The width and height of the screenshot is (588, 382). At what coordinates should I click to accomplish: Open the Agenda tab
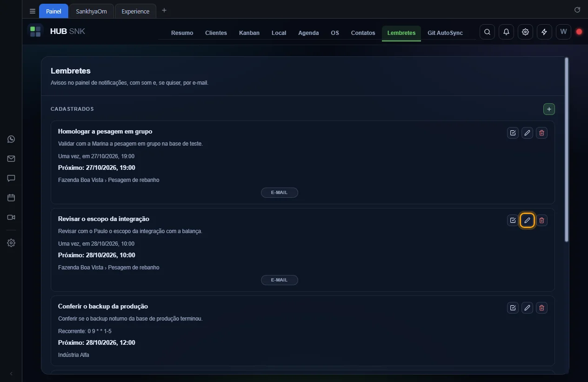pos(308,33)
